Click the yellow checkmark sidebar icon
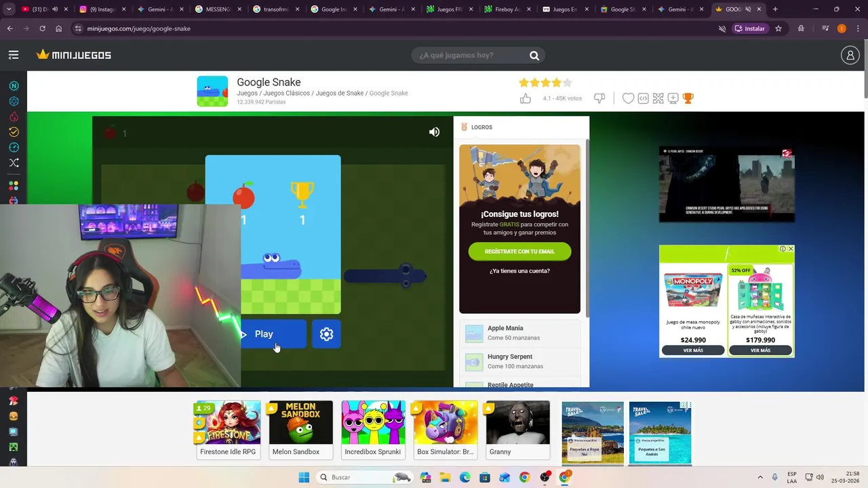This screenshot has height=488, width=868. pos(14,132)
